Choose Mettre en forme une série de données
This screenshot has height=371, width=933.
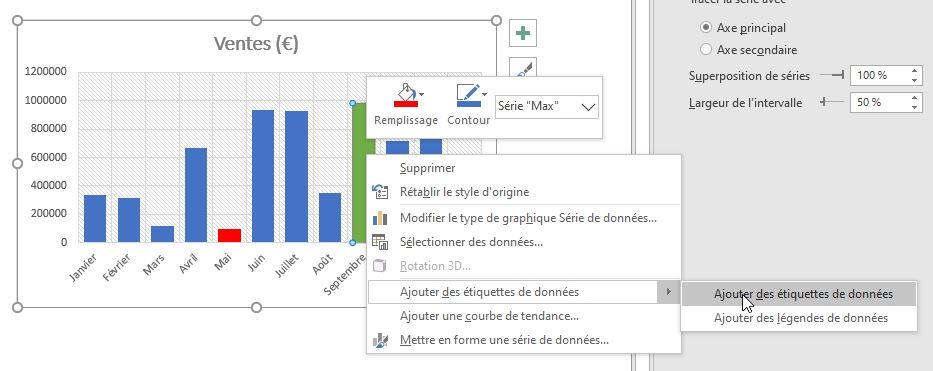524,341
